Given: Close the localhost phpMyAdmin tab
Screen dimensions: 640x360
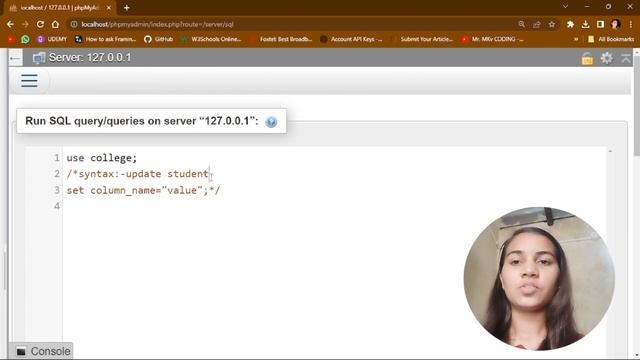Looking at the screenshot, I should click(x=109, y=8).
